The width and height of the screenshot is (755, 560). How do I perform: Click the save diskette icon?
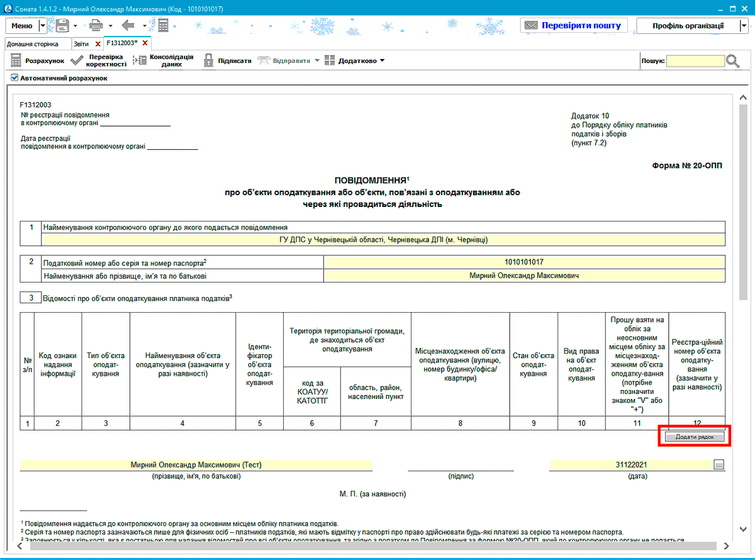click(x=62, y=26)
